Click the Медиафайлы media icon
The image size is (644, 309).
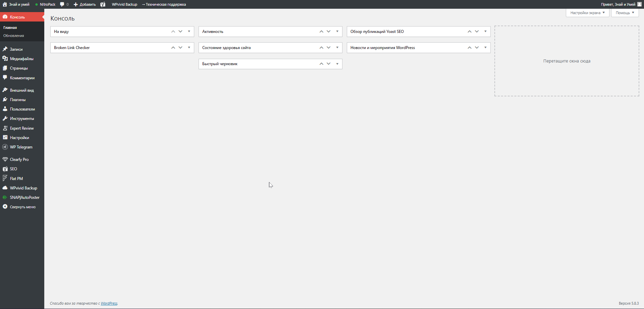point(5,58)
